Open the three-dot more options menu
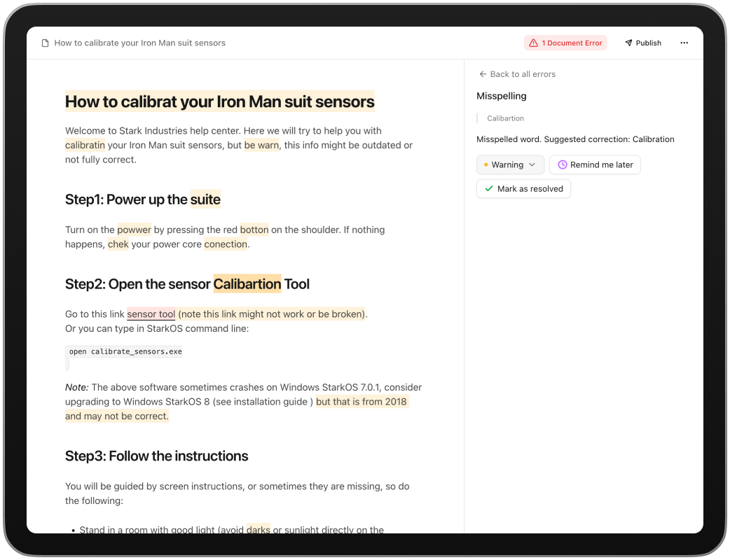730x560 pixels. pos(684,43)
